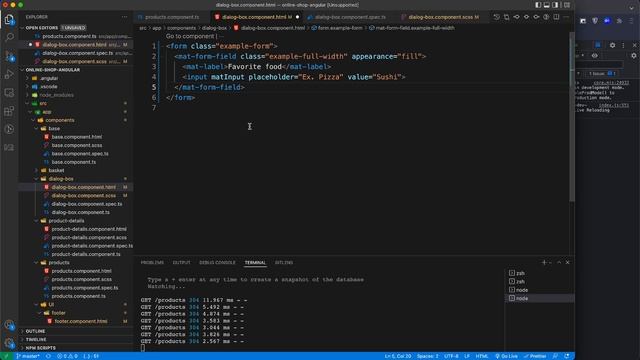The image size is (640, 360).
Task: Open notifications bell in status bar
Action: [567, 356]
